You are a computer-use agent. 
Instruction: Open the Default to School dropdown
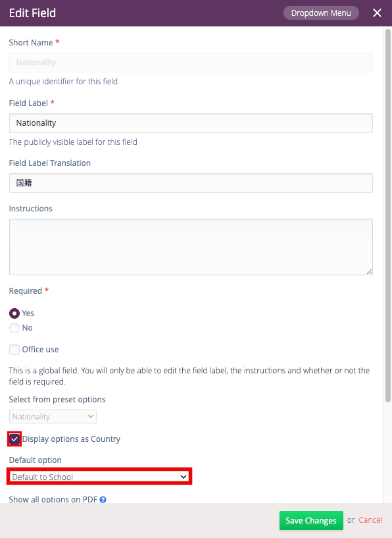99,477
